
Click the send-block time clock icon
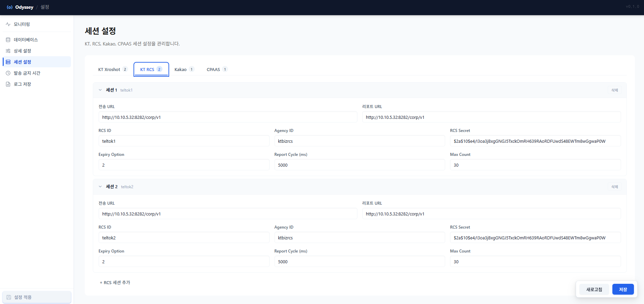[8, 73]
